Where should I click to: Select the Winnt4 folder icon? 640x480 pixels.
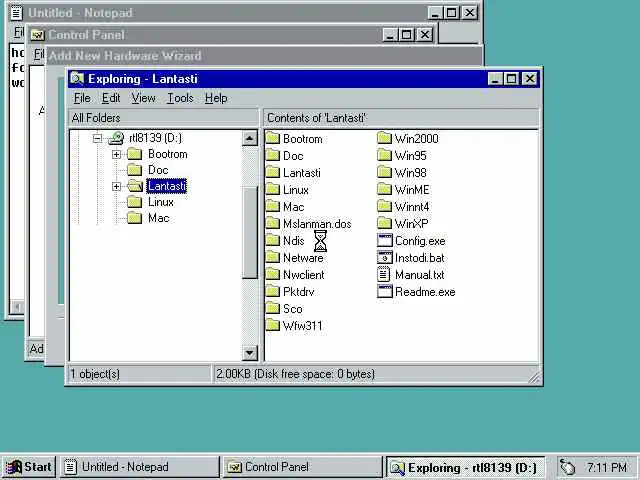(x=384, y=207)
